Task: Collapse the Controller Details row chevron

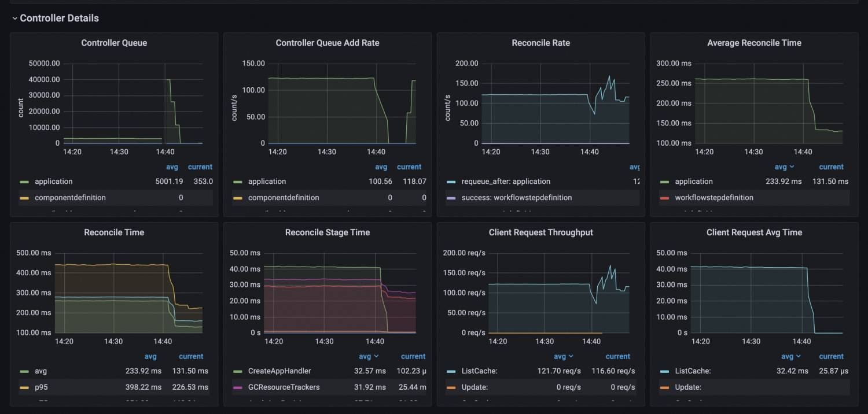Action: [14, 19]
